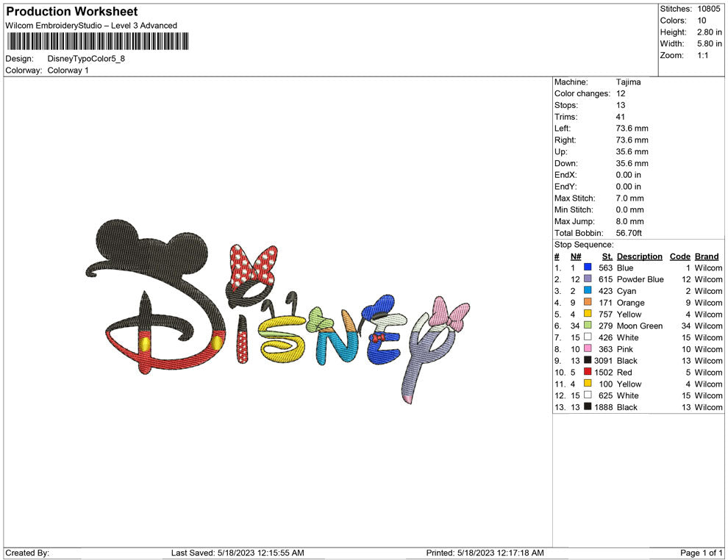Click the 'Stop Sequence:' label

pos(584,245)
